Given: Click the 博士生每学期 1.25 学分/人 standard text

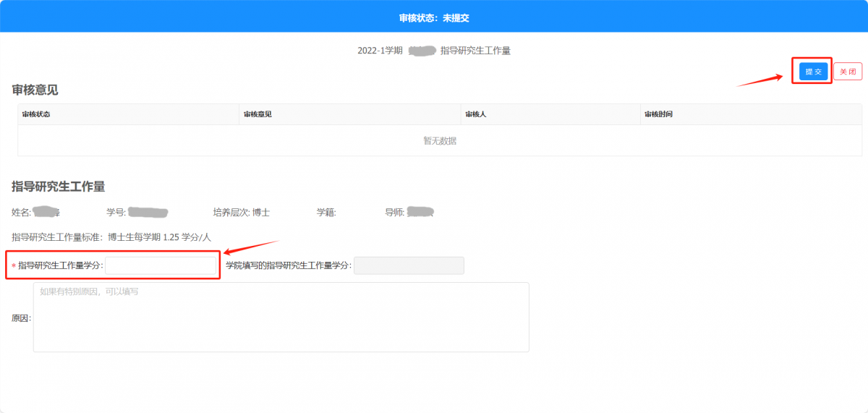Looking at the screenshot, I should click(159, 237).
